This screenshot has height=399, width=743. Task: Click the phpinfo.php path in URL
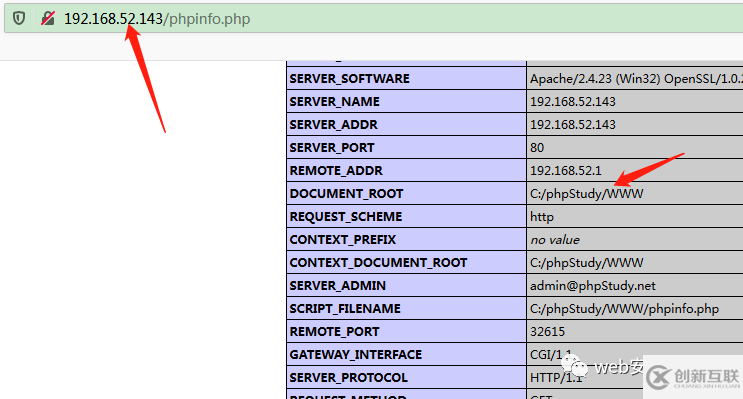207,19
